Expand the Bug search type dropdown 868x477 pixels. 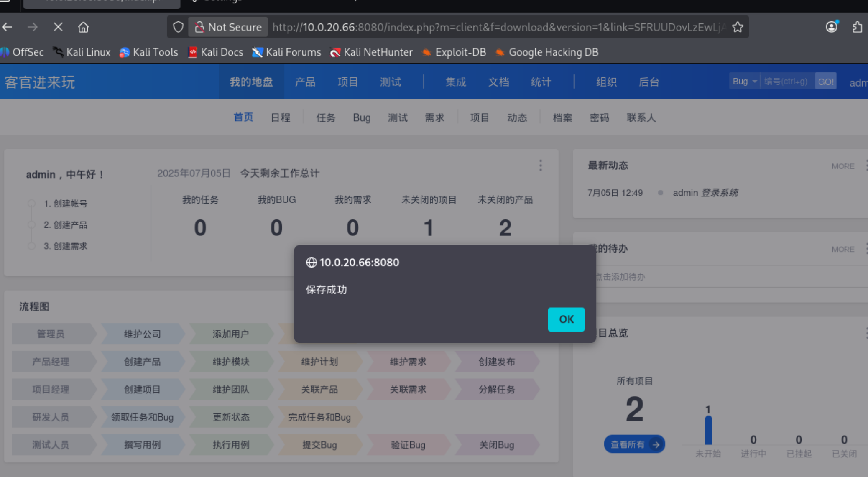744,82
